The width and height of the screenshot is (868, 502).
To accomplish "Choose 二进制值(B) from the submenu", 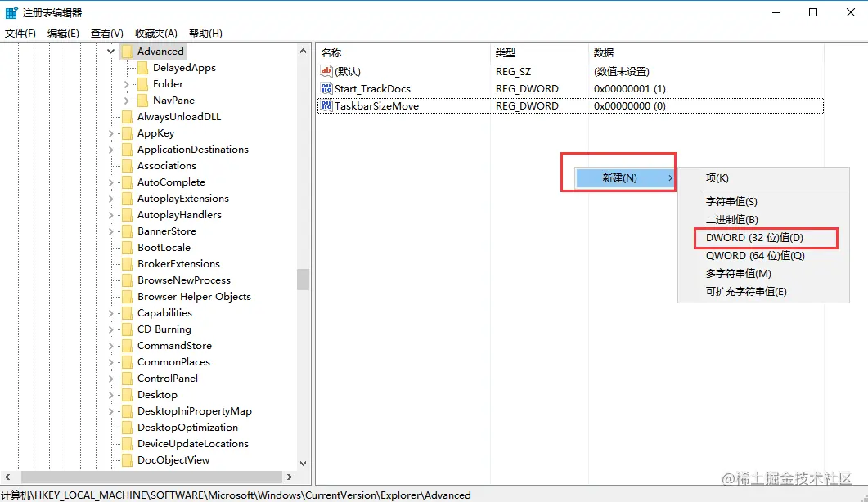I will (763, 220).
